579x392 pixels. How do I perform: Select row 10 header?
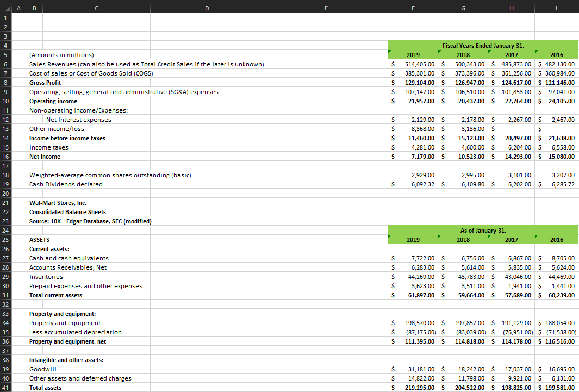pyautogui.click(x=5, y=101)
